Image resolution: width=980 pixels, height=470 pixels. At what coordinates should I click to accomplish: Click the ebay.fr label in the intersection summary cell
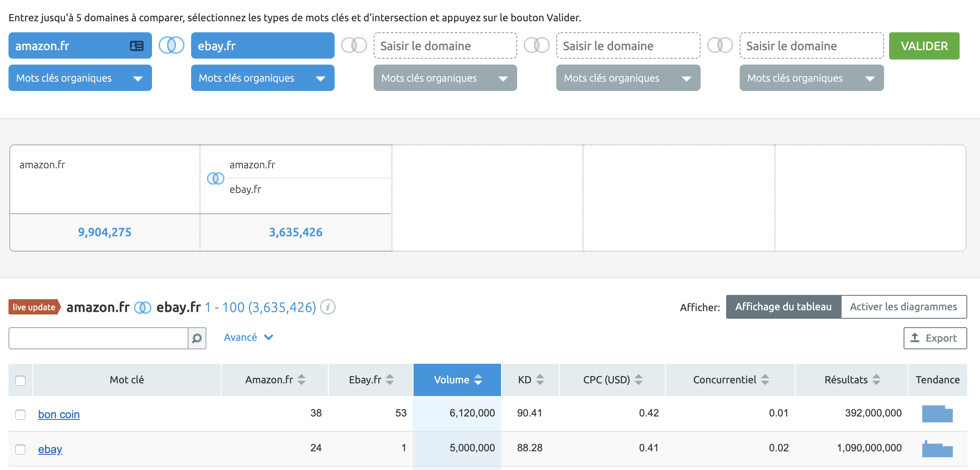point(245,190)
